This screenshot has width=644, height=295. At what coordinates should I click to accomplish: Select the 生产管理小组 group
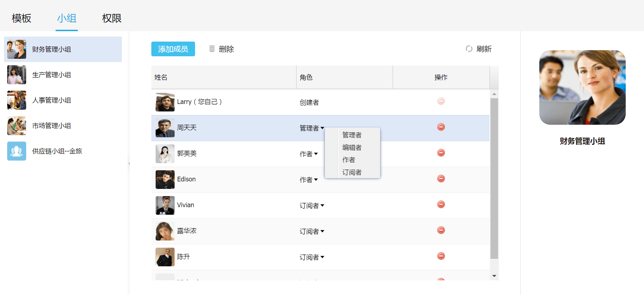(x=52, y=75)
